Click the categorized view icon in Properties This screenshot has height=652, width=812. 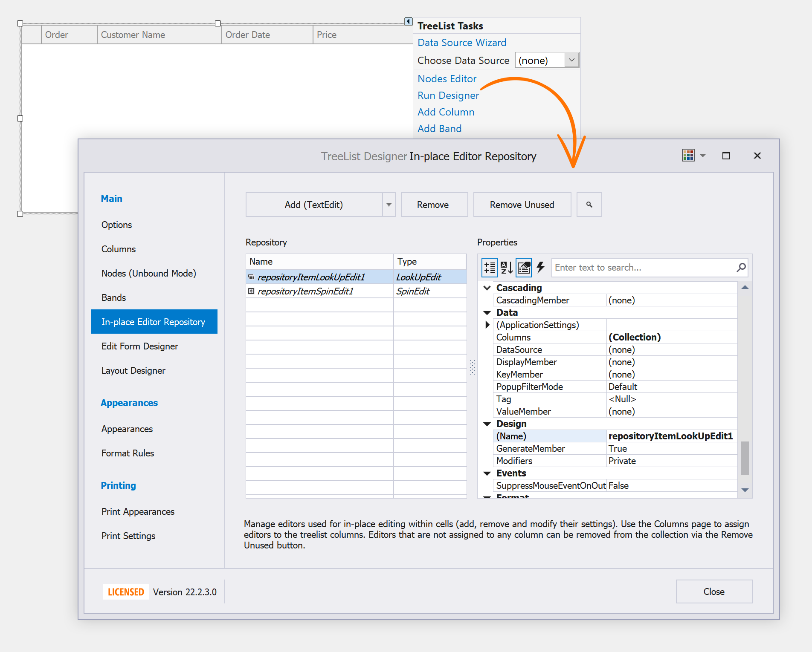489,268
